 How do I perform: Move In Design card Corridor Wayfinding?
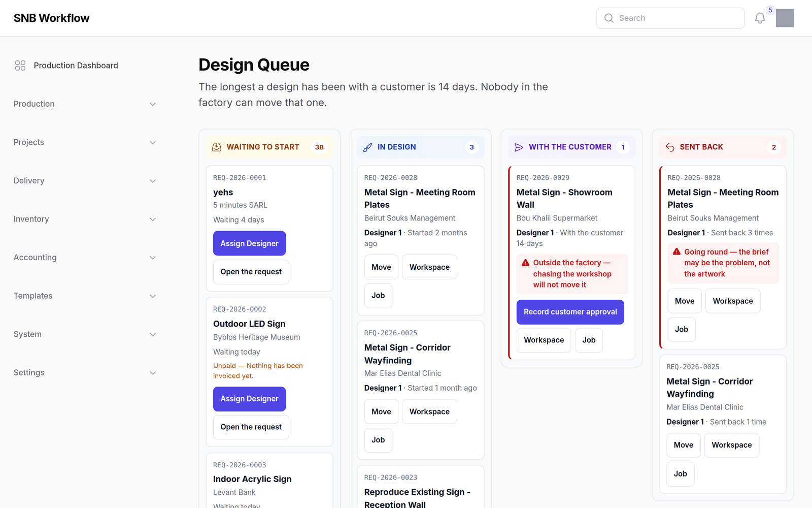(x=381, y=411)
